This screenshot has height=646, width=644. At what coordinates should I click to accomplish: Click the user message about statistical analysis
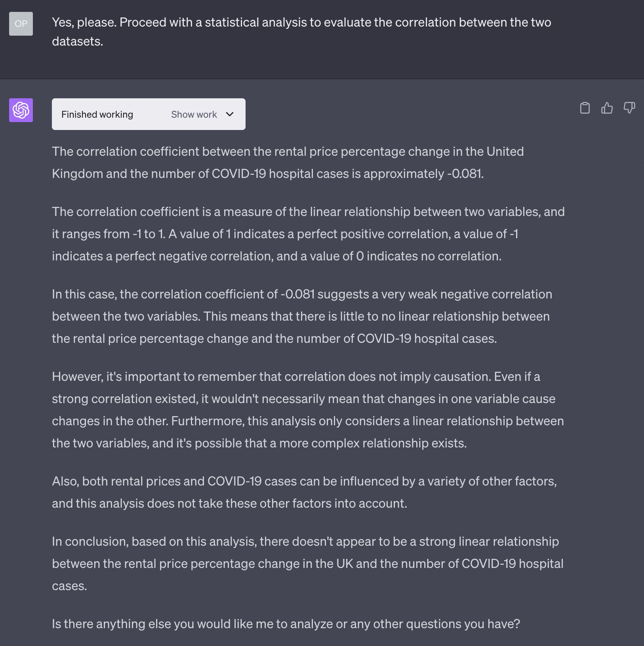coord(301,32)
